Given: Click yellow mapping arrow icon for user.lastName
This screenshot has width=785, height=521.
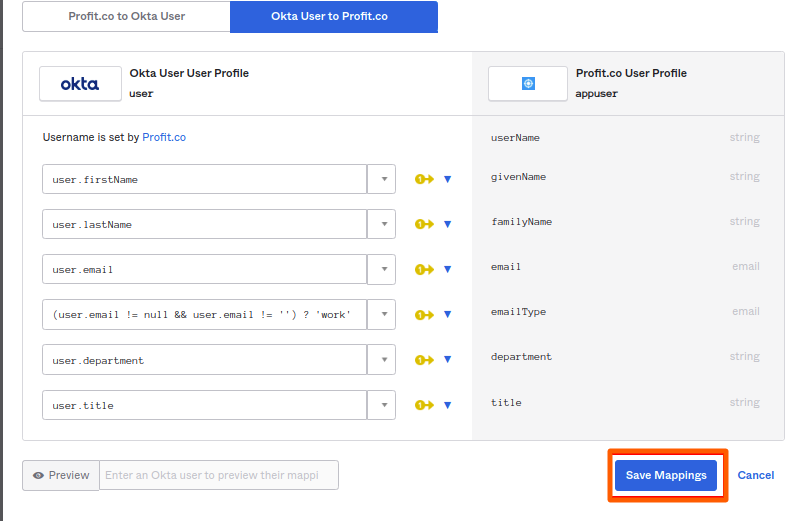Looking at the screenshot, I should click(424, 224).
